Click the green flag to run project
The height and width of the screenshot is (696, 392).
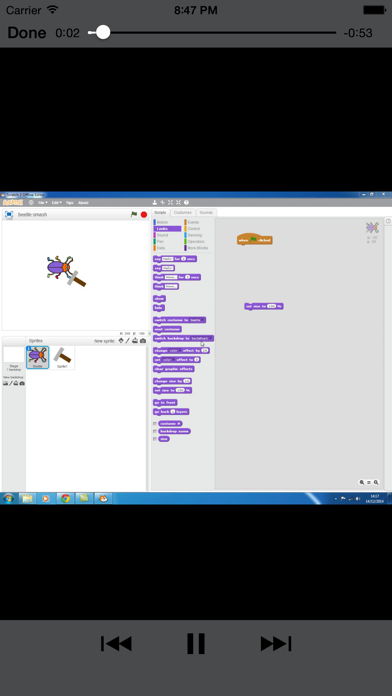tap(134, 214)
